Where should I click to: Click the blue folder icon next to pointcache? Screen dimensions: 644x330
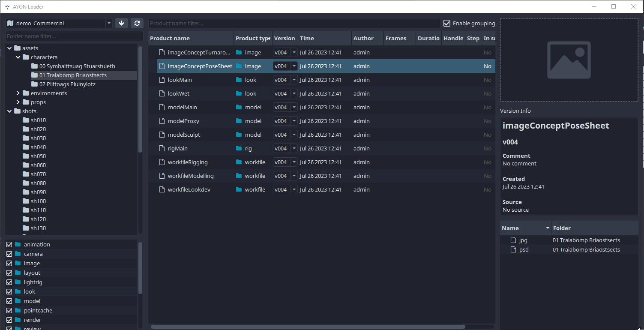pyautogui.click(x=18, y=310)
